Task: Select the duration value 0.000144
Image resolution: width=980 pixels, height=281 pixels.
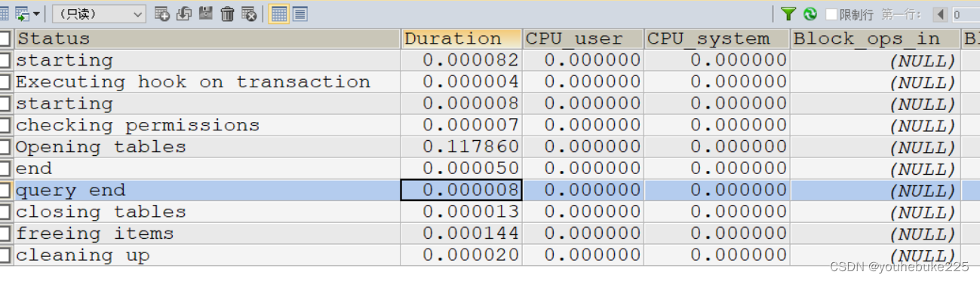Action: pyautogui.click(x=462, y=234)
